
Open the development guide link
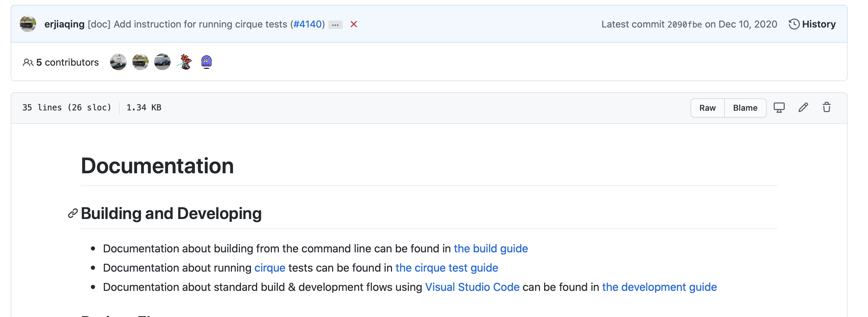tap(659, 287)
